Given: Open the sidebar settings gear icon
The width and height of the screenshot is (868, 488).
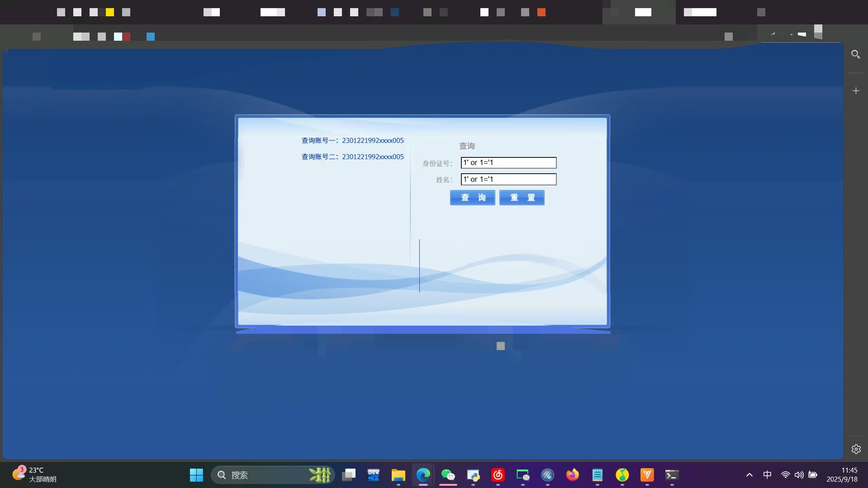Looking at the screenshot, I should pos(856,449).
